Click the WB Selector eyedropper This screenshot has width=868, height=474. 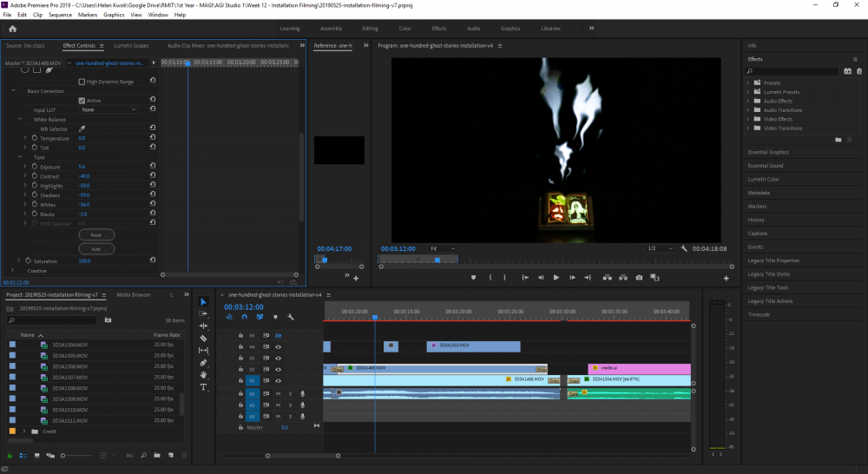coord(82,128)
